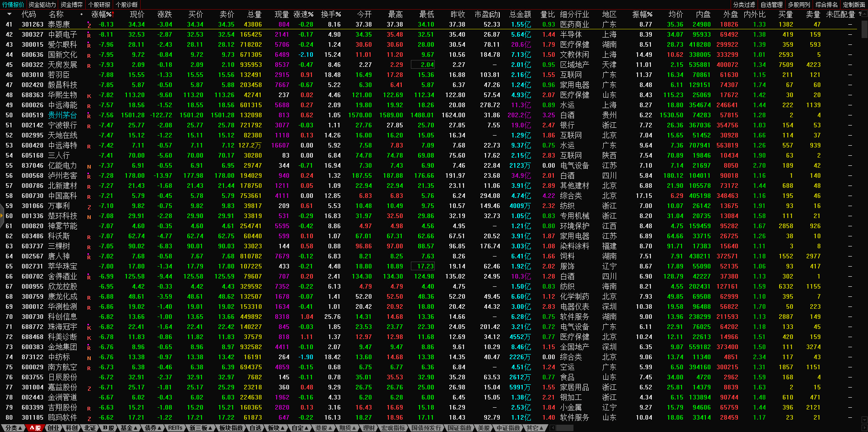Click the Z marker beside 泰恩康
The width and height of the screenshot is (868, 432).
(x=89, y=25)
